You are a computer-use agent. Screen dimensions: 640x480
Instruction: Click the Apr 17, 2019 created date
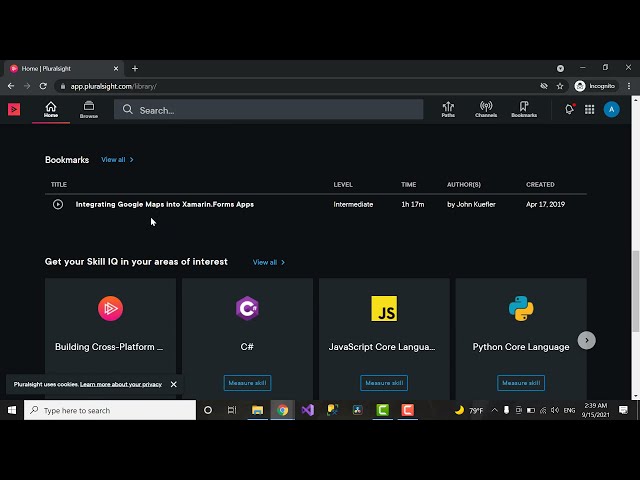(x=545, y=204)
